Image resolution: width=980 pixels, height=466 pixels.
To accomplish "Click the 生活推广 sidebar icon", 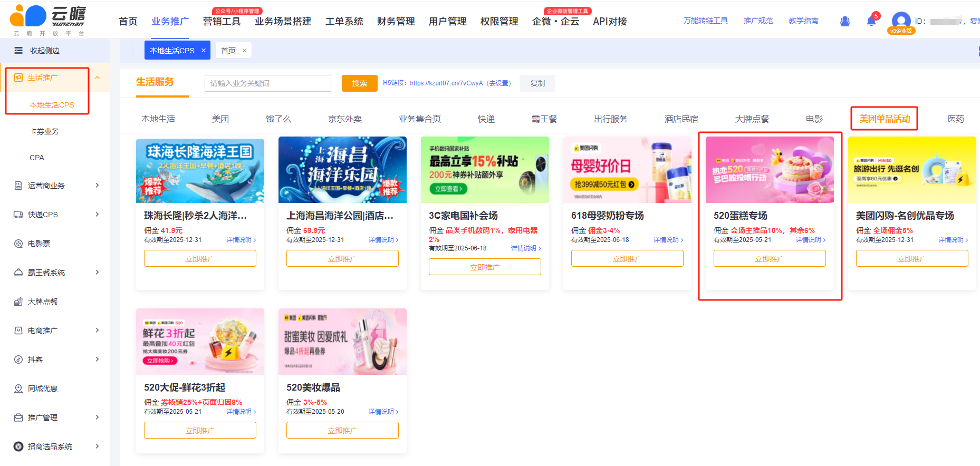I will 18,77.
